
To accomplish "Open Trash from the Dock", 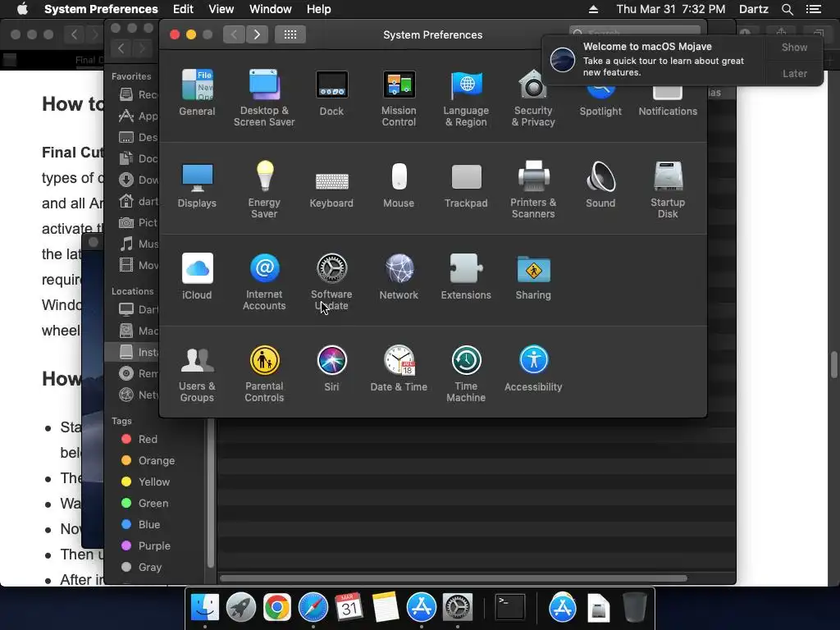I will [634, 608].
